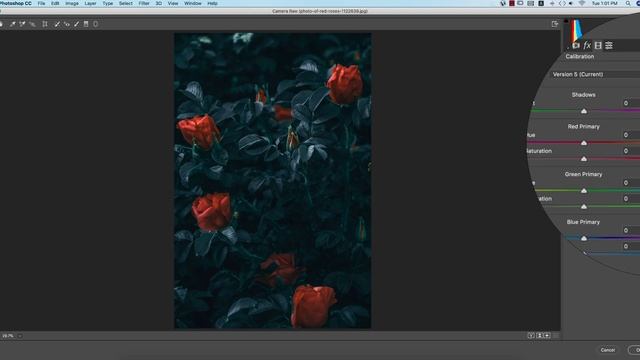Swap before and after settings icon
This screenshot has width=640, height=360.
point(539,336)
